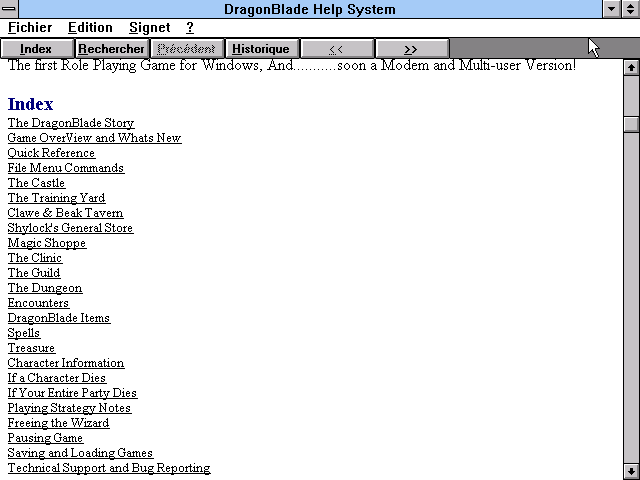Open Playing Strategy Notes link
Screen dimensions: 640x480
coord(69,408)
